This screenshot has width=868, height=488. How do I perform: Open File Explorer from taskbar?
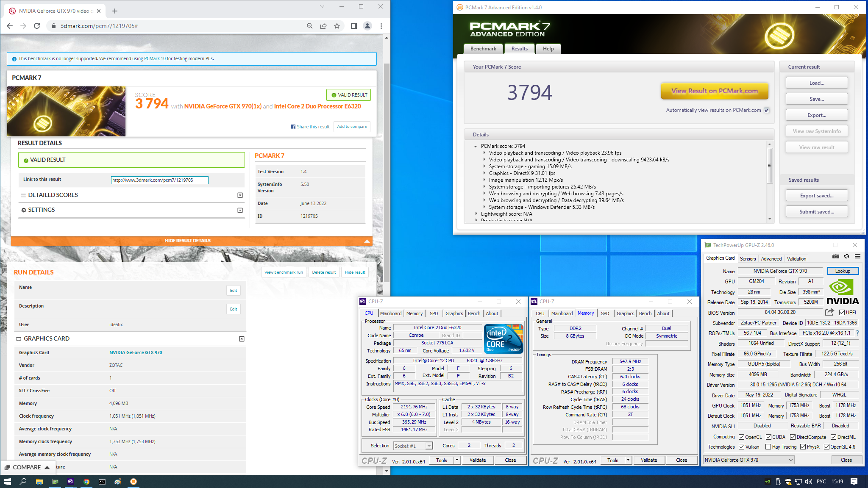point(39,482)
